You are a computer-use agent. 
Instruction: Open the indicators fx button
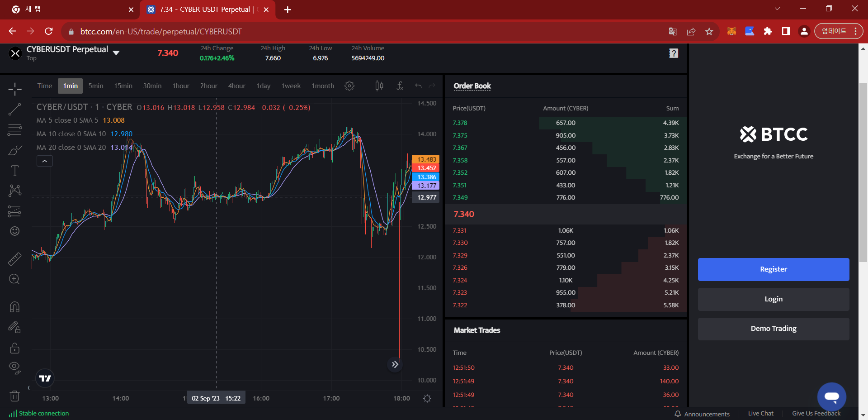pos(400,86)
